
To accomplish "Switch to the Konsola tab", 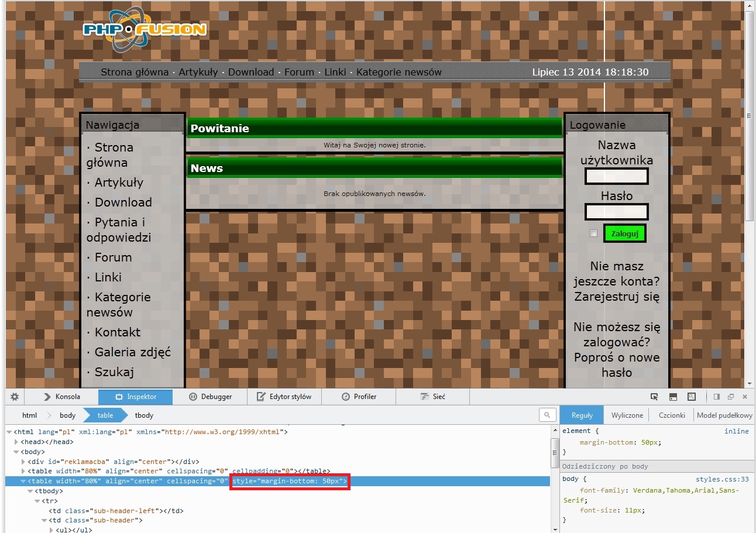I will pos(61,397).
